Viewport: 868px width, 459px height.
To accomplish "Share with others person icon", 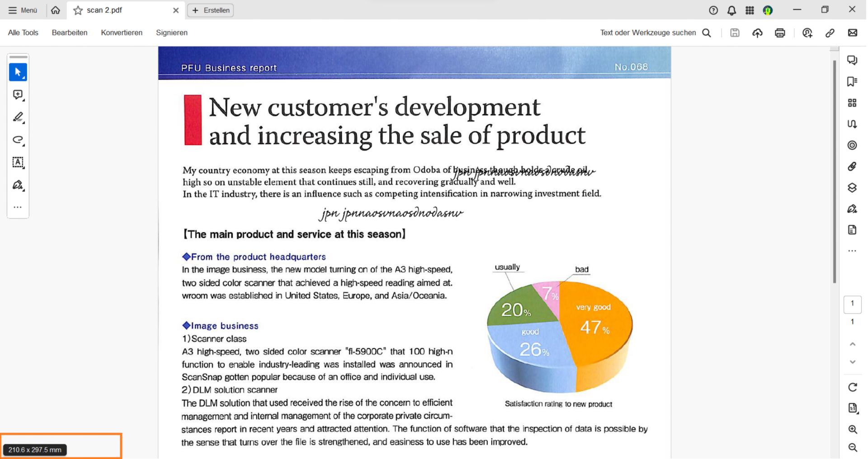I will 807,33.
